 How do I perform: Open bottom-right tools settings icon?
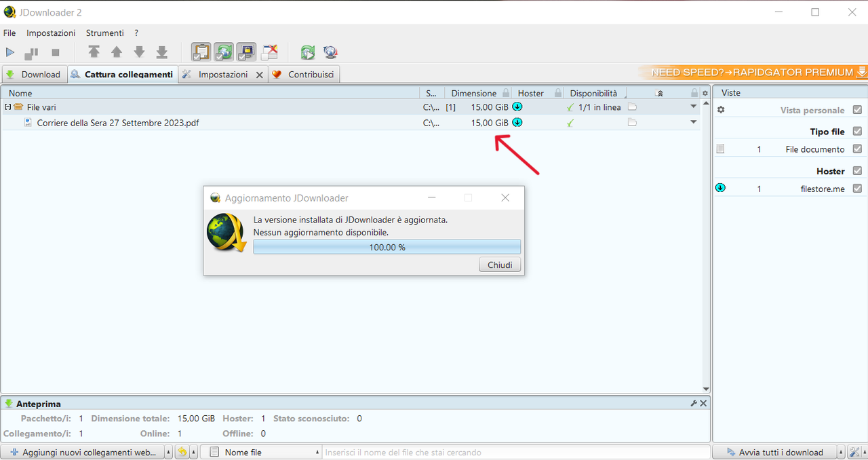[x=855, y=452]
